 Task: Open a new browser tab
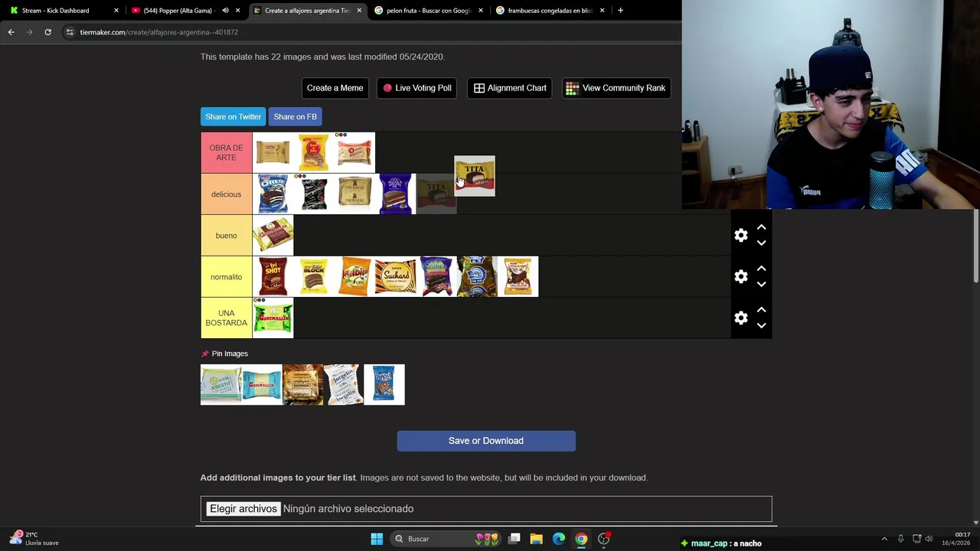(620, 11)
